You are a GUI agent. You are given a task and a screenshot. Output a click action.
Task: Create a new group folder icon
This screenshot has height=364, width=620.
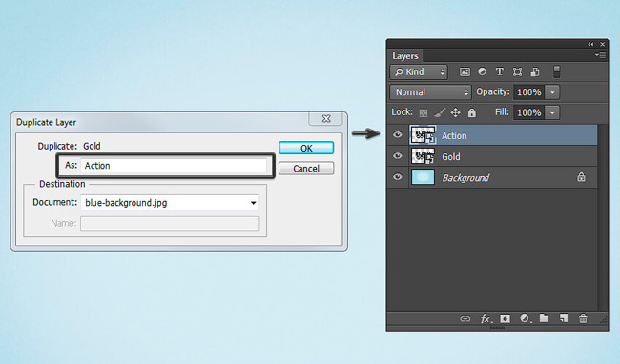[544, 318]
